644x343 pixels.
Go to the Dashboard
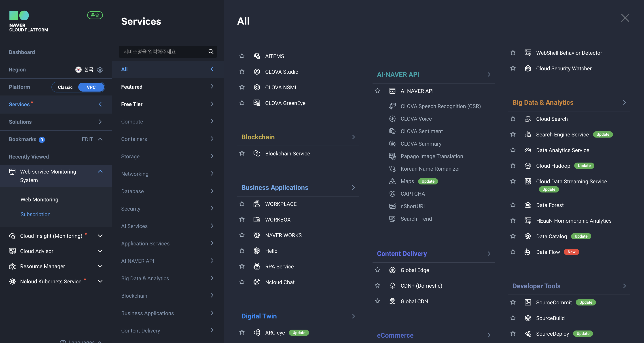pos(22,52)
